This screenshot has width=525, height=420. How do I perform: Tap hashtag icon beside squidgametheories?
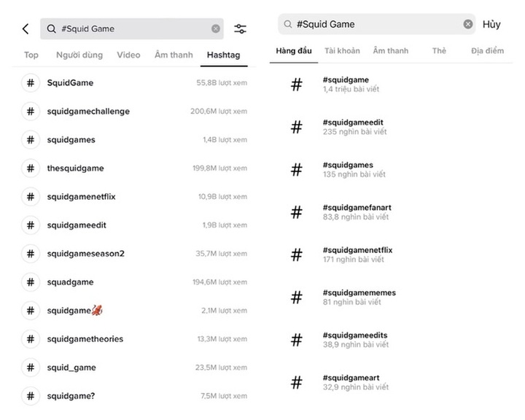point(31,339)
